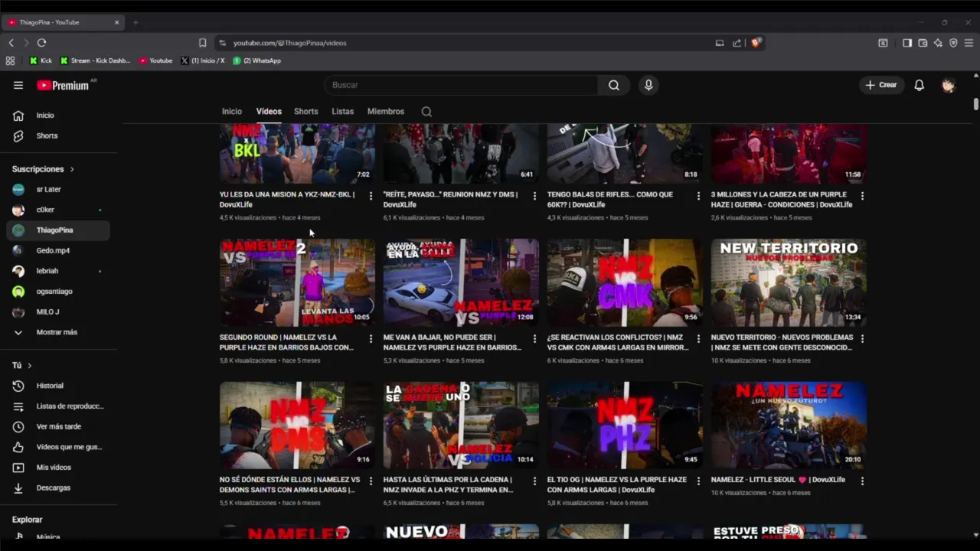
Task: Click the Crear button
Action: [x=880, y=85]
